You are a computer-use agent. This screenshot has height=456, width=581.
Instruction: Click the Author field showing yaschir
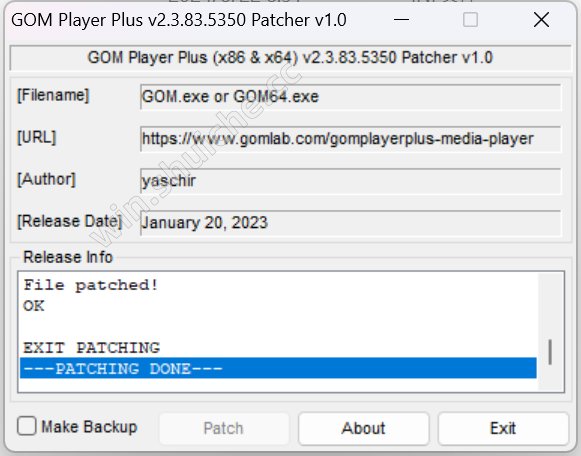coord(351,181)
